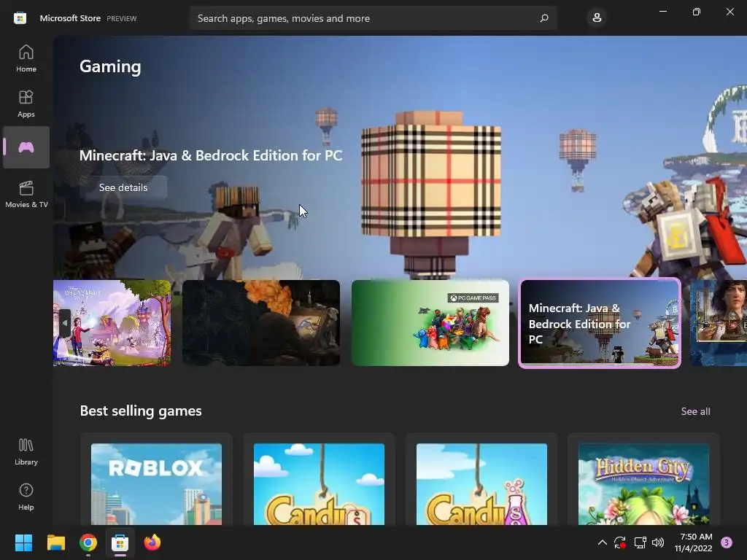747x560 pixels.
Task: Select the Gaming controller icon in sidebar
Action: [26, 147]
